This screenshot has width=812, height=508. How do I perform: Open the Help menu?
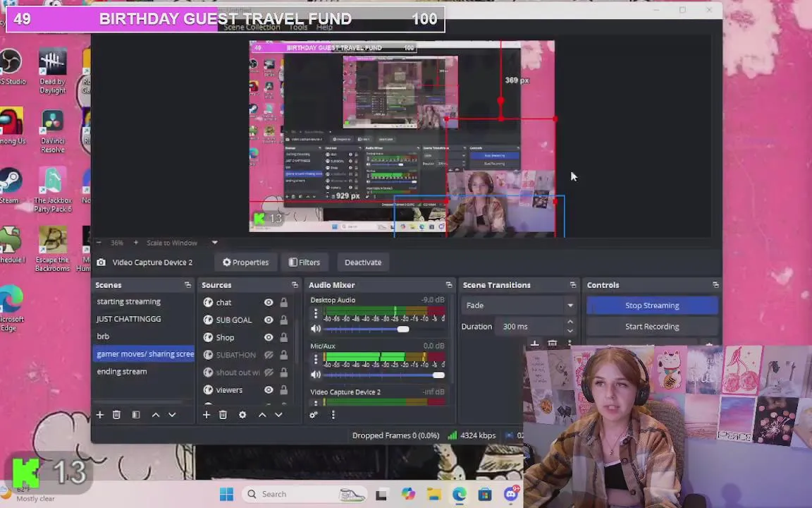tap(324, 27)
